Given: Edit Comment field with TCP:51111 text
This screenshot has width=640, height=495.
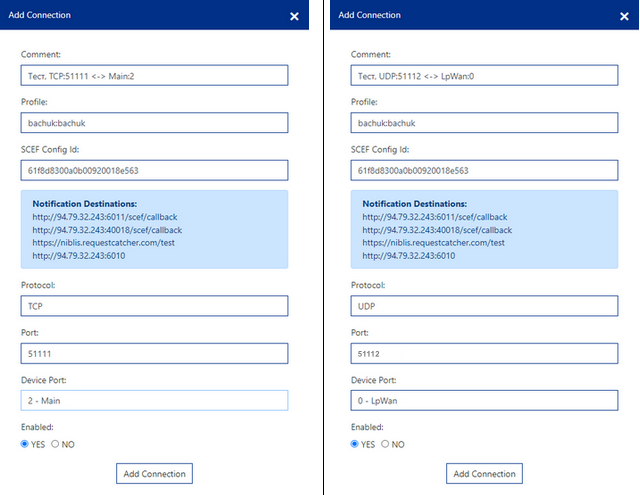Looking at the screenshot, I should point(154,75).
